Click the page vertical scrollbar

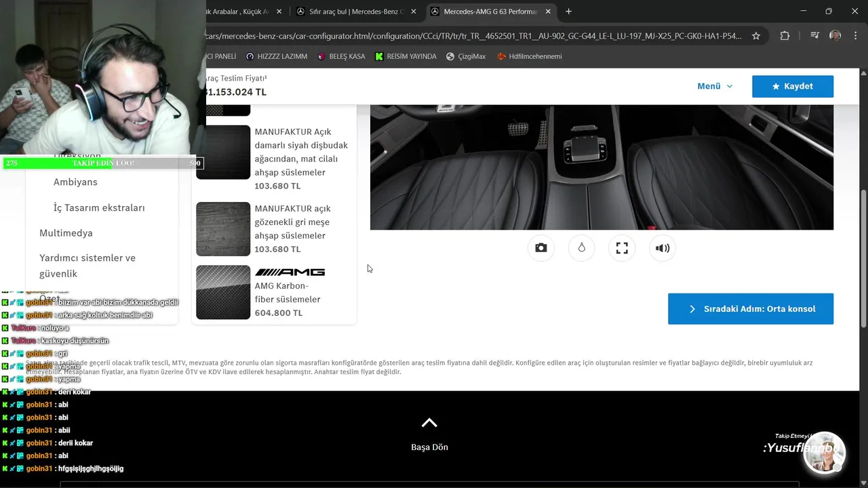tap(863, 258)
